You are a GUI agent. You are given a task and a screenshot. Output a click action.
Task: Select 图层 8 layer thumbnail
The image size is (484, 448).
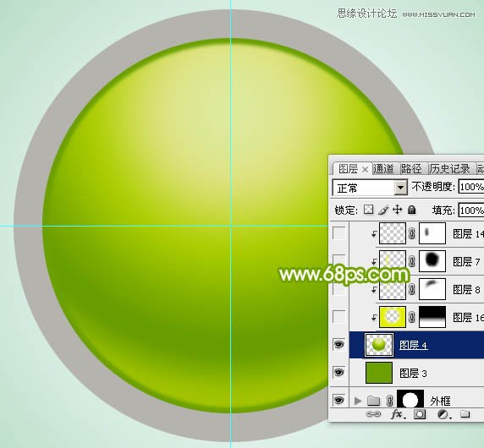(393, 289)
